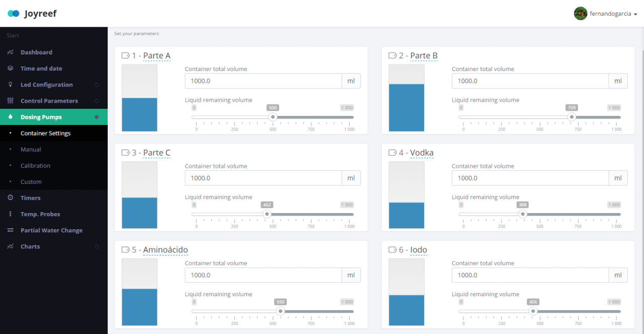
Task: Click the Time and date layers icon
Action: tap(11, 69)
